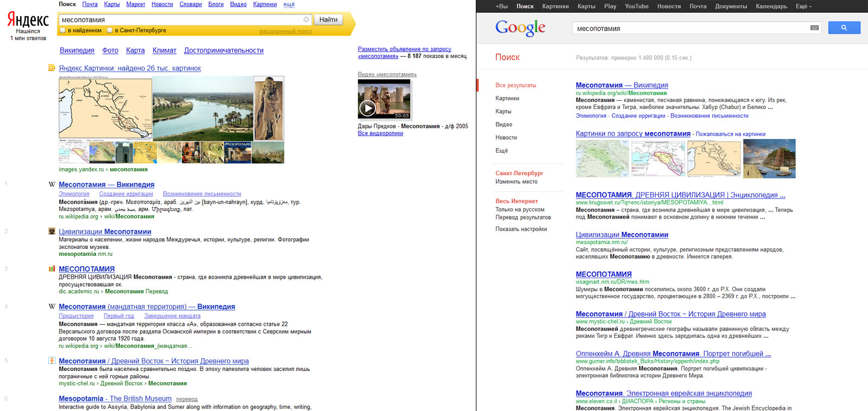Viewport: 868px width, 411px height.
Task: Click 'Этимология' sublink under Yandex Wikipedia result
Action: click(74, 194)
